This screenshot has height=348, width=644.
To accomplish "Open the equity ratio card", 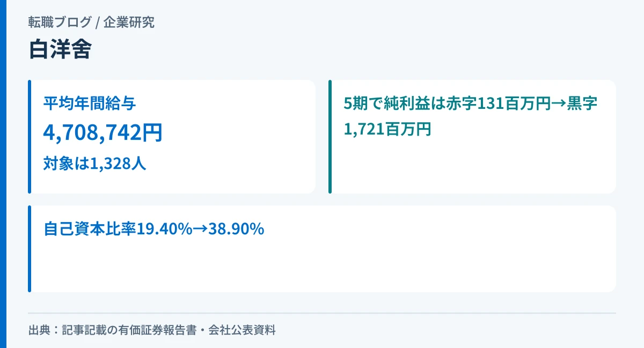I will coord(322,249).
